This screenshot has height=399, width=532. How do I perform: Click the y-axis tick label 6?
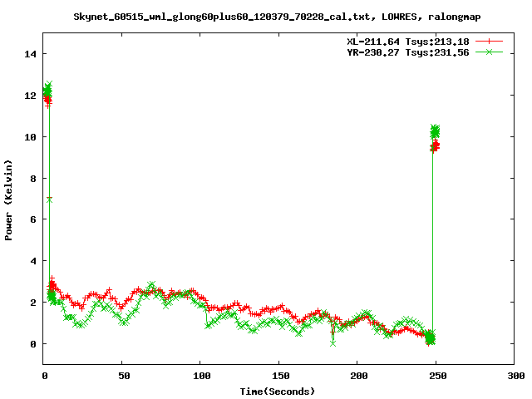pos(33,219)
